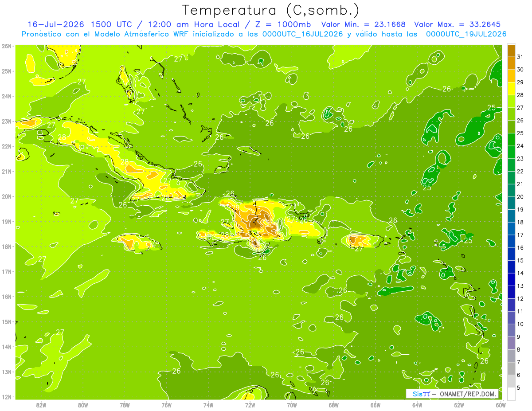Click the "14N" latitude label

[6, 347]
